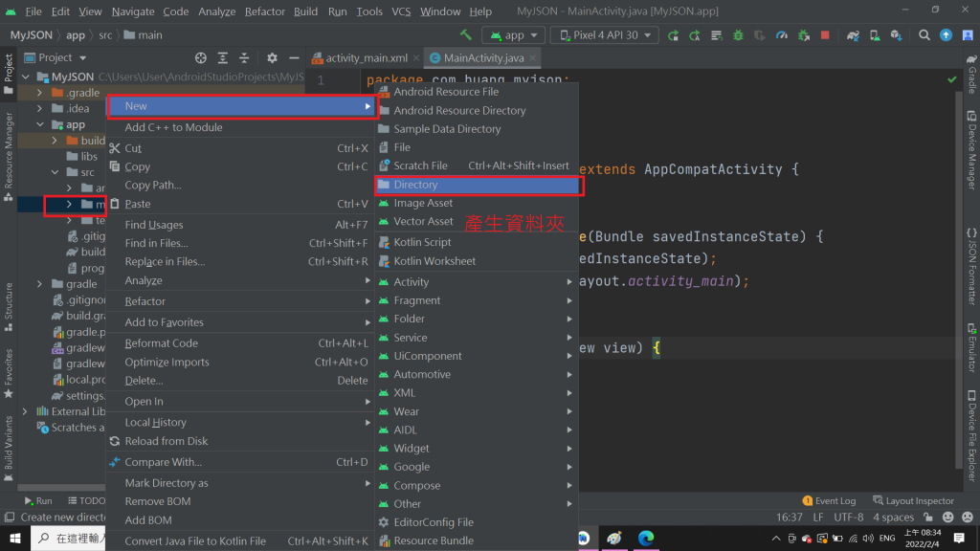This screenshot has width=980, height=551.
Task: Open the Gradle side tool window
Action: [x=972, y=75]
